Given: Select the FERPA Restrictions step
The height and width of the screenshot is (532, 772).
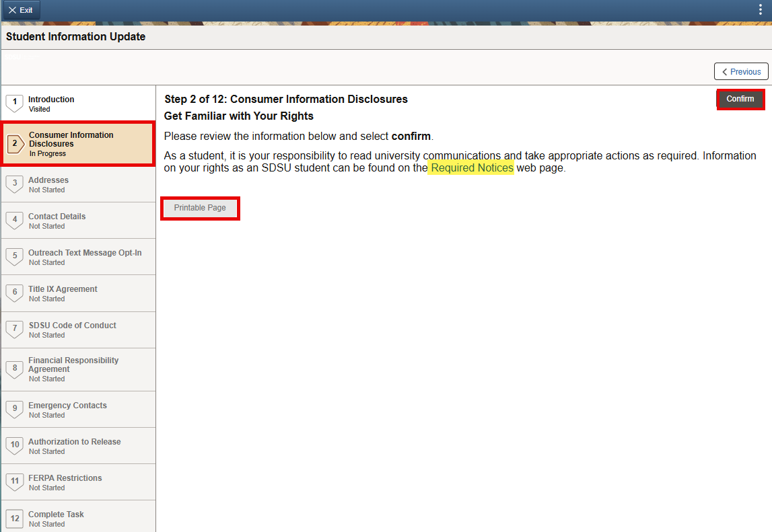Looking at the screenshot, I should pos(77,482).
